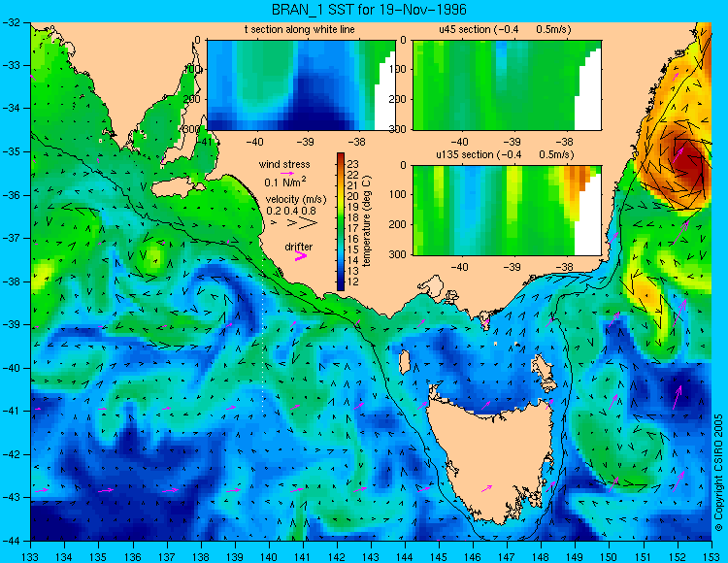Image resolution: width=728 pixels, height=563 pixels.
Task: Click the green band of the colorbar near 18
Action: tap(341, 217)
